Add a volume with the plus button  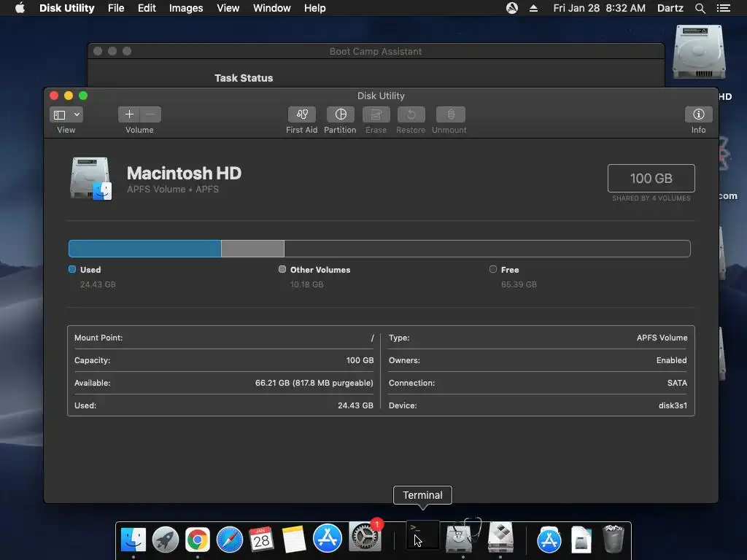129,114
